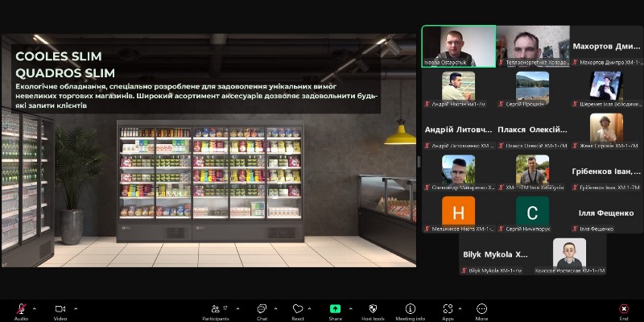Click the shared slide with COOLES SLIM refrigerators
The width and height of the screenshot is (644, 322).
[208, 151]
